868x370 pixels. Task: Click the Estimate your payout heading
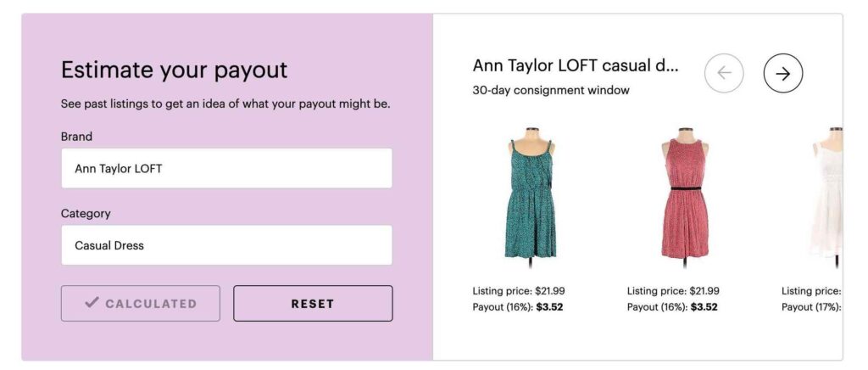click(x=175, y=70)
